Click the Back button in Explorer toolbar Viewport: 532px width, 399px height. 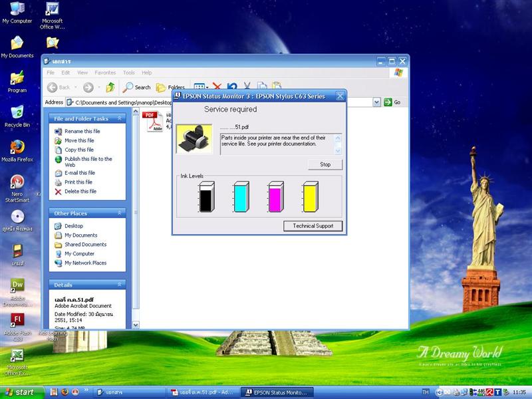[x=59, y=87]
